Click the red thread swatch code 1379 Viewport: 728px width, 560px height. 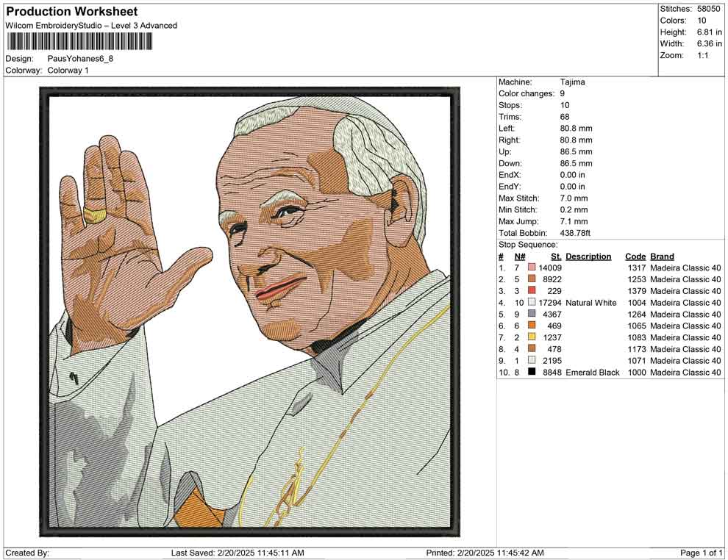(x=532, y=291)
